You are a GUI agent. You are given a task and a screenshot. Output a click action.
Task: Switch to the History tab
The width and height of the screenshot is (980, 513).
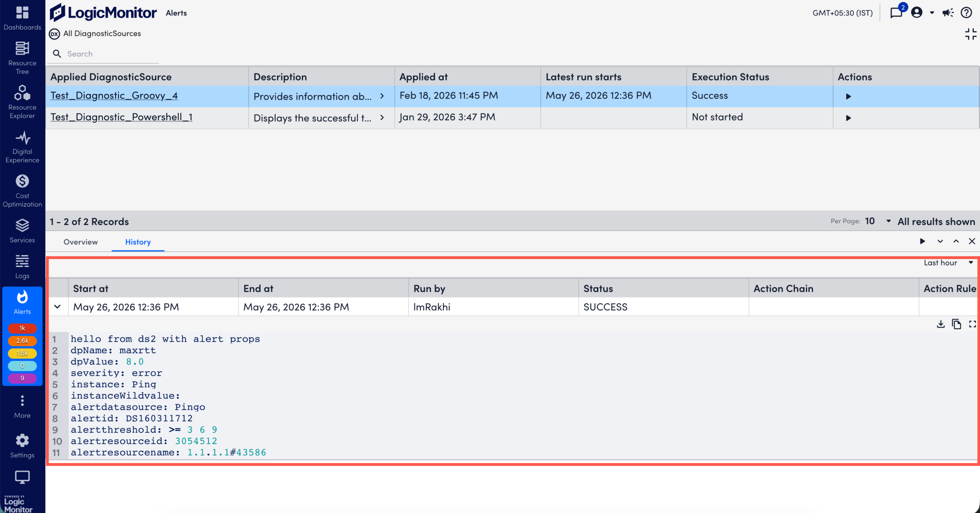click(138, 242)
